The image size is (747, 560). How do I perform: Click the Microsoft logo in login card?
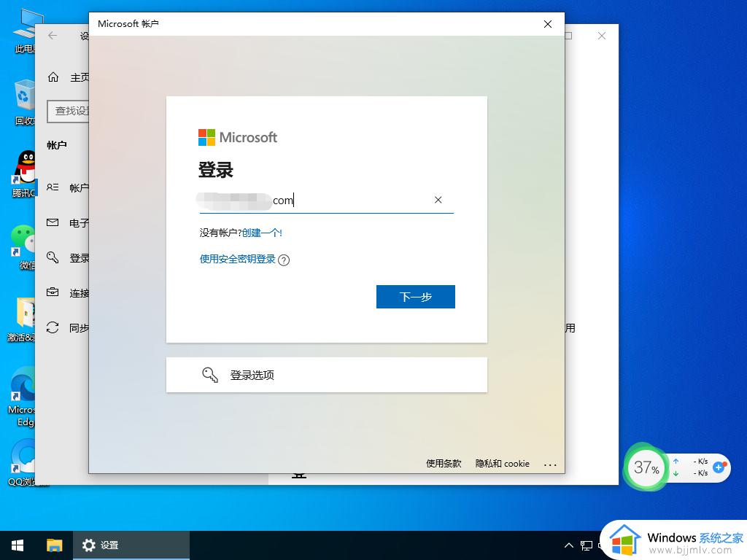tap(237, 138)
